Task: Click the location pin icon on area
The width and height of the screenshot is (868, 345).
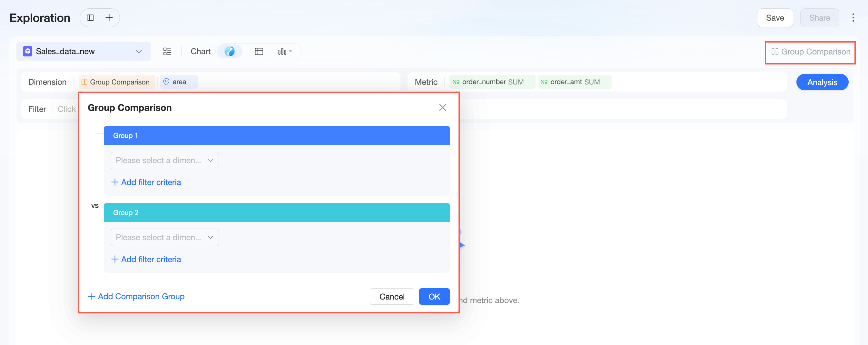Action: point(166,82)
